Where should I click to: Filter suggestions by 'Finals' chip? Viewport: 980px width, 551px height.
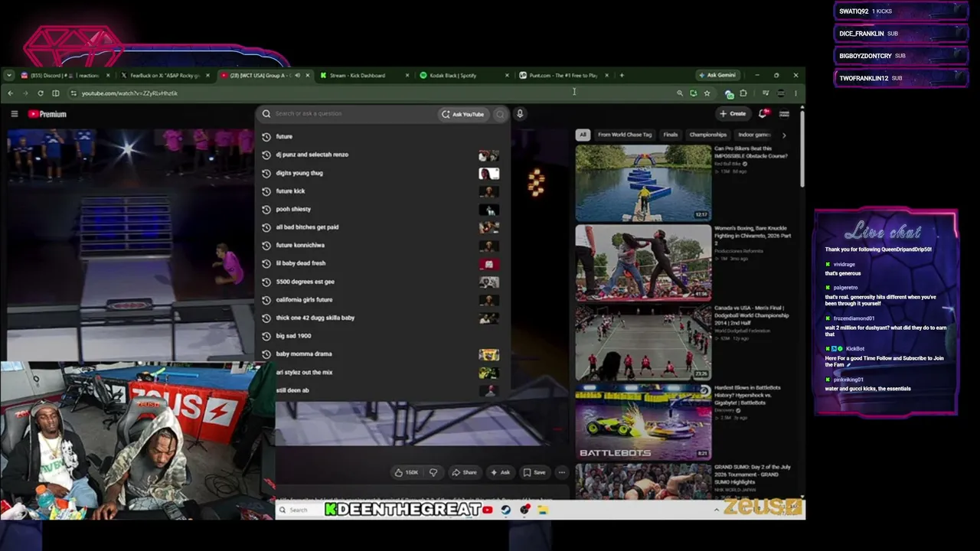point(671,135)
